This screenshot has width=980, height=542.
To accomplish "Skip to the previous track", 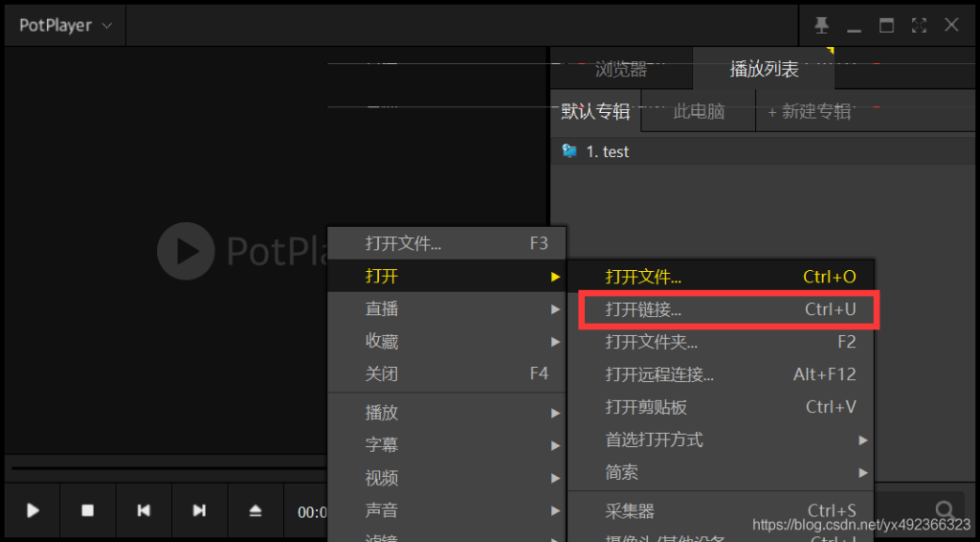I will pos(144,510).
